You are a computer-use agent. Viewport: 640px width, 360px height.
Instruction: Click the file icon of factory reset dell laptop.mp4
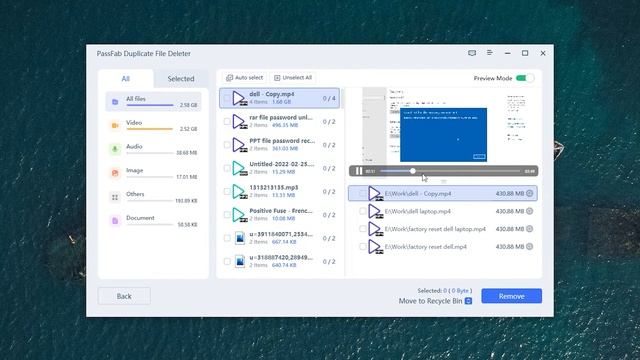pyautogui.click(x=375, y=229)
